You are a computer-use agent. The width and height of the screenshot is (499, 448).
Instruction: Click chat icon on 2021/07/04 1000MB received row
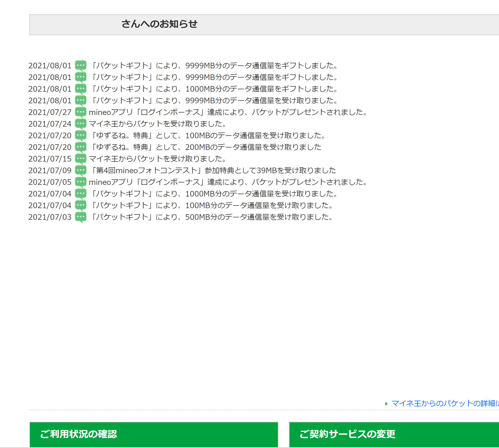tap(81, 194)
